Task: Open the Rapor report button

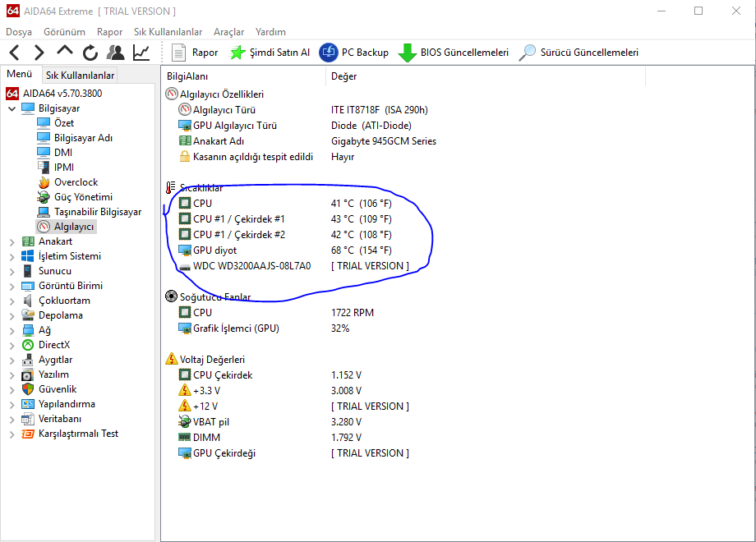Action: 195,53
